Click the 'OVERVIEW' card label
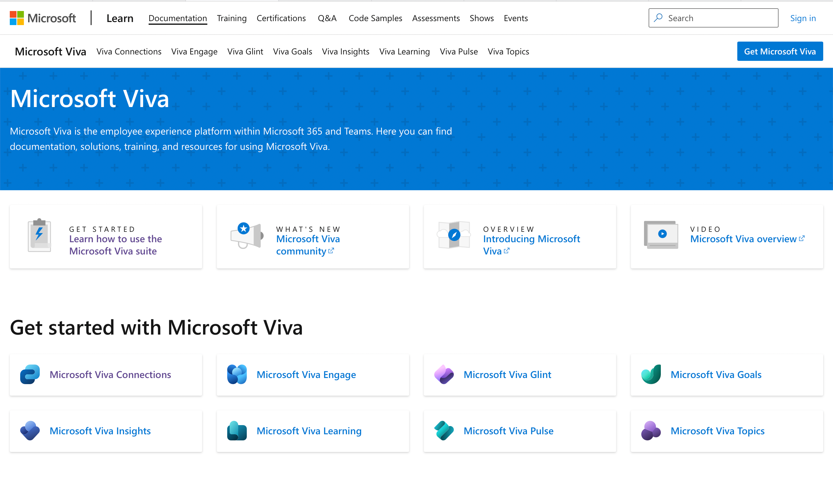Viewport: 833px width, 504px height. coord(509,229)
